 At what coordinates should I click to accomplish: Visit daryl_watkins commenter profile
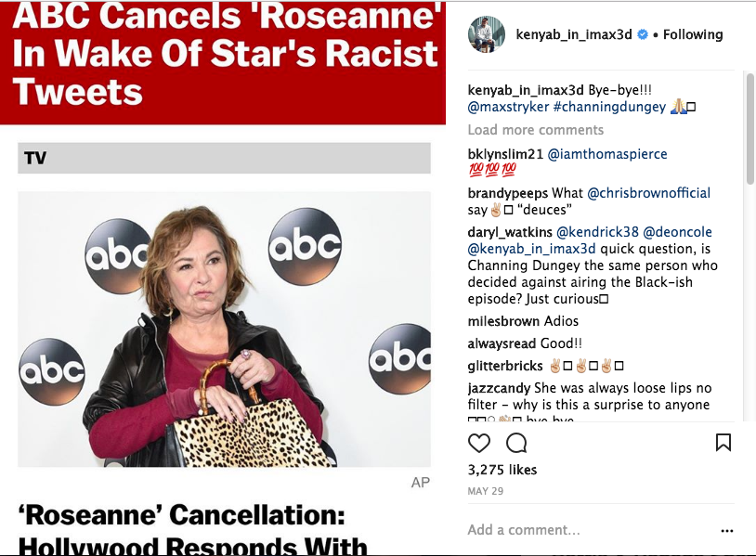(510, 231)
